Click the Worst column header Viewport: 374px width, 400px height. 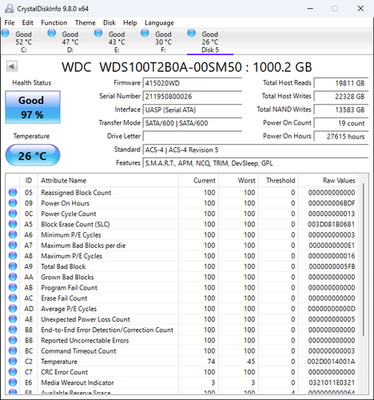pos(238,180)
